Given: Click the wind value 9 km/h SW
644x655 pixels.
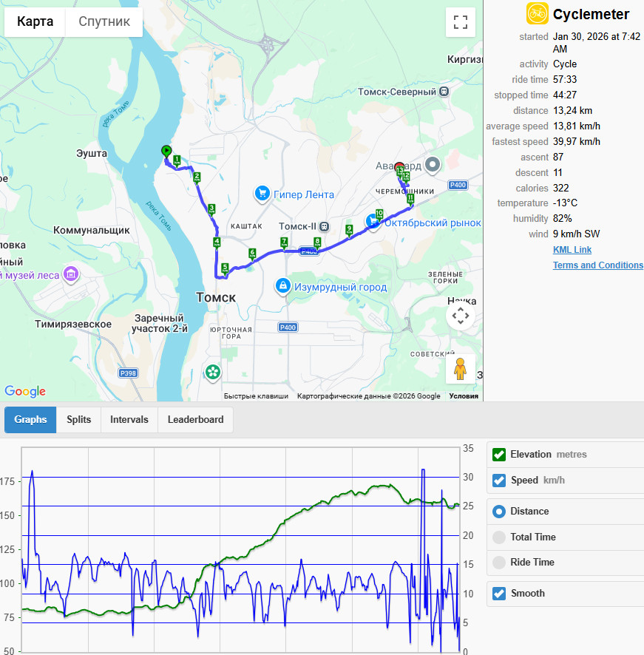Looking at the screenshot, I should 576,234.
